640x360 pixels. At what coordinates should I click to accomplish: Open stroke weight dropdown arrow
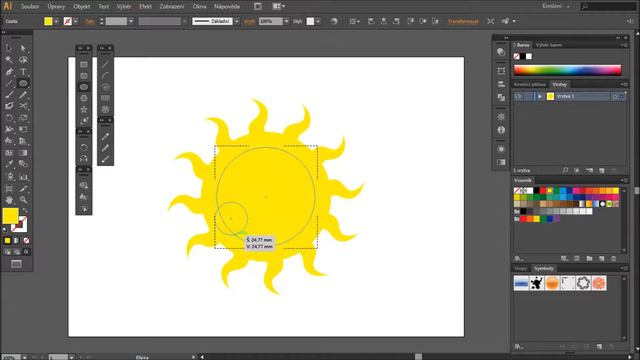(x=131, y=21)
